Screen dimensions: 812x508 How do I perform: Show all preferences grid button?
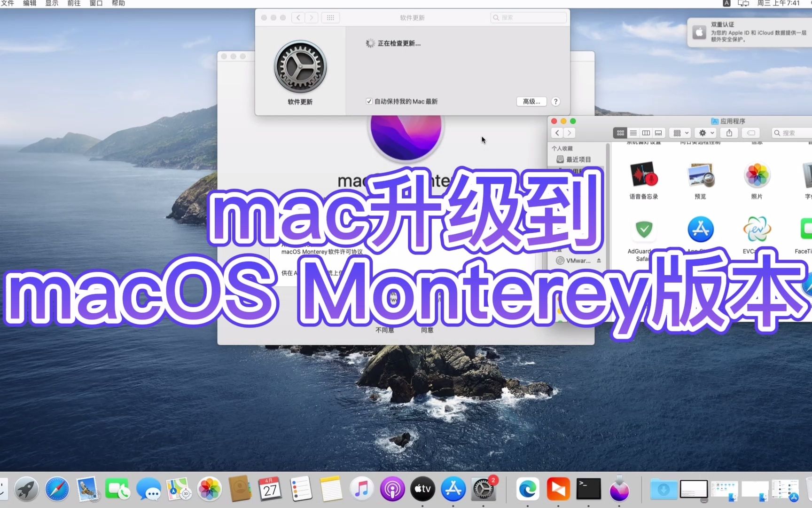coord(330,17)
